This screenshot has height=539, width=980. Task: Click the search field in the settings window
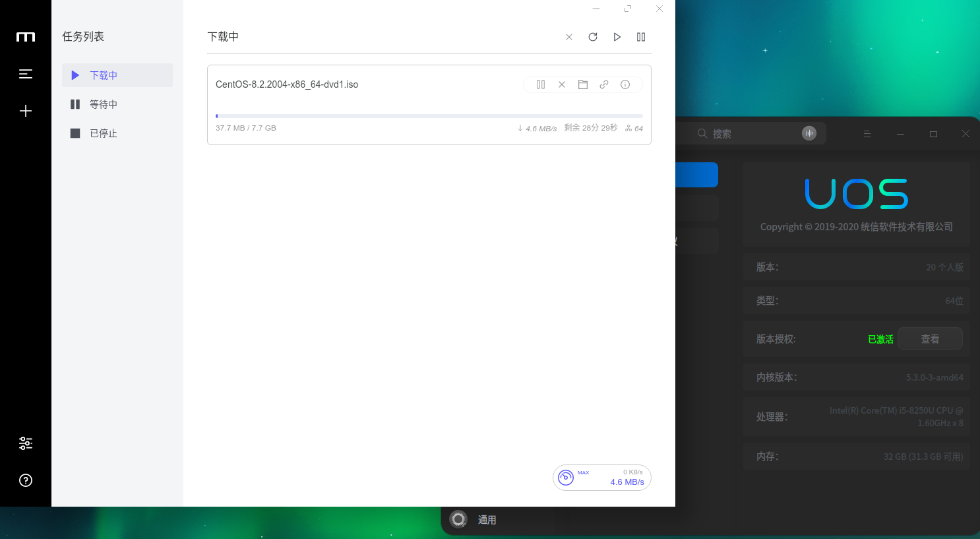pyautogui.click(x=752, y=134)
